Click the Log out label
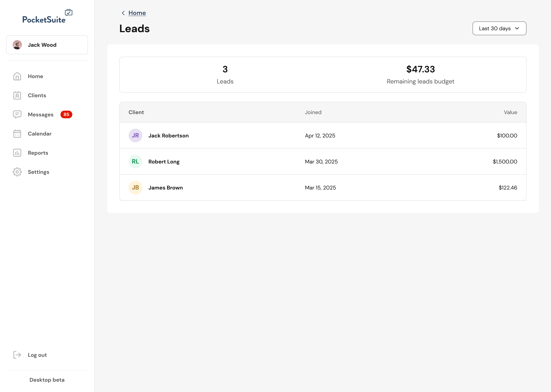The width and height of the screenshot is (551, 392). 37,355
